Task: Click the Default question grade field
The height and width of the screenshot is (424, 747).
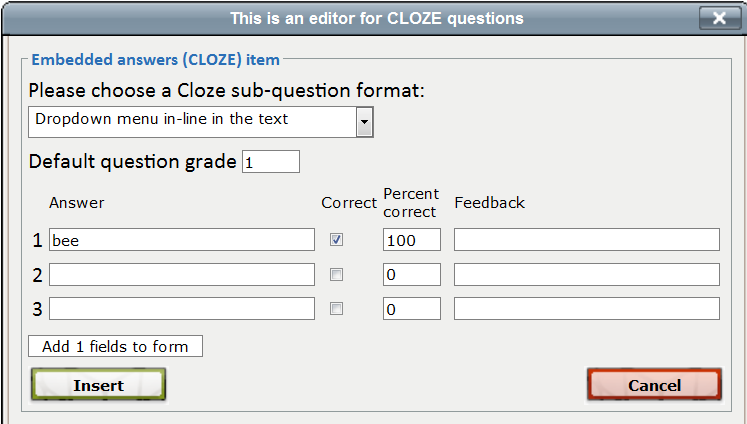Action: click(270, 162)
